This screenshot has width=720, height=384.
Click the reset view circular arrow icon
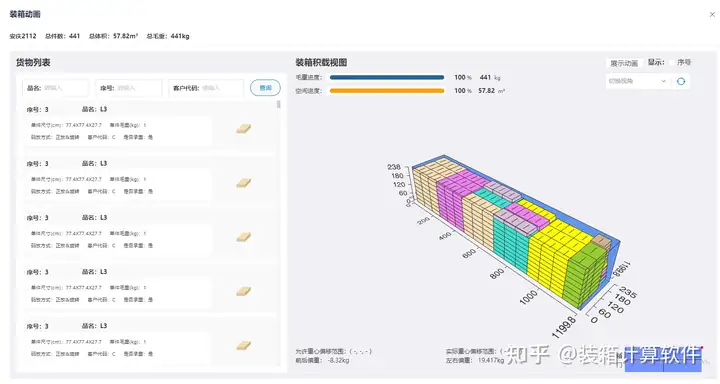click(681, 81)
